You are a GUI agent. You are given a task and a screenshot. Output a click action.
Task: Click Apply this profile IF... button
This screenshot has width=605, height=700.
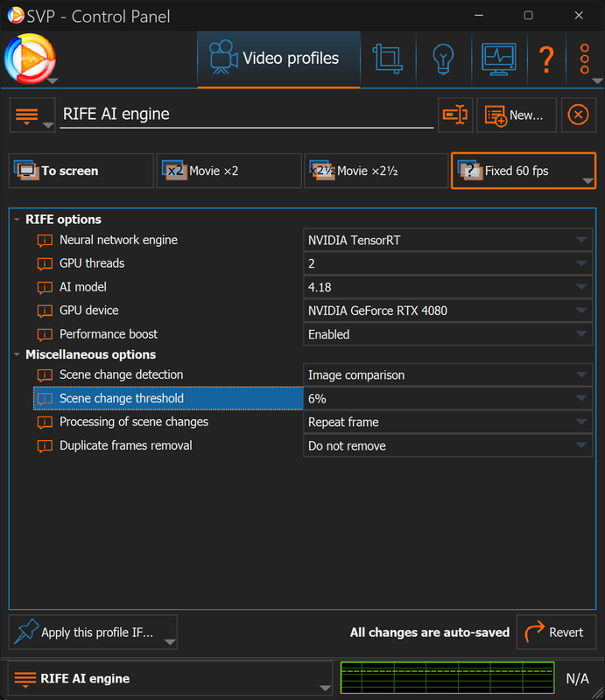pyautogui.click(x=93, y=632)
